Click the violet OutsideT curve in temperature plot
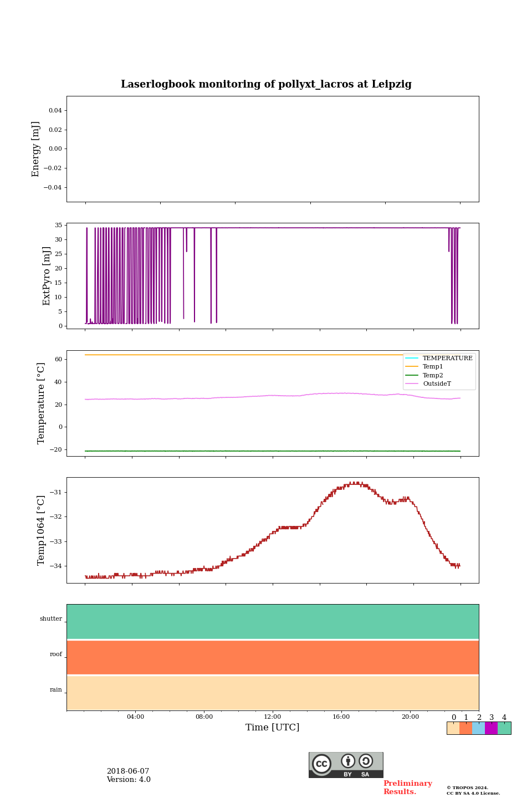 pos(273,396)
